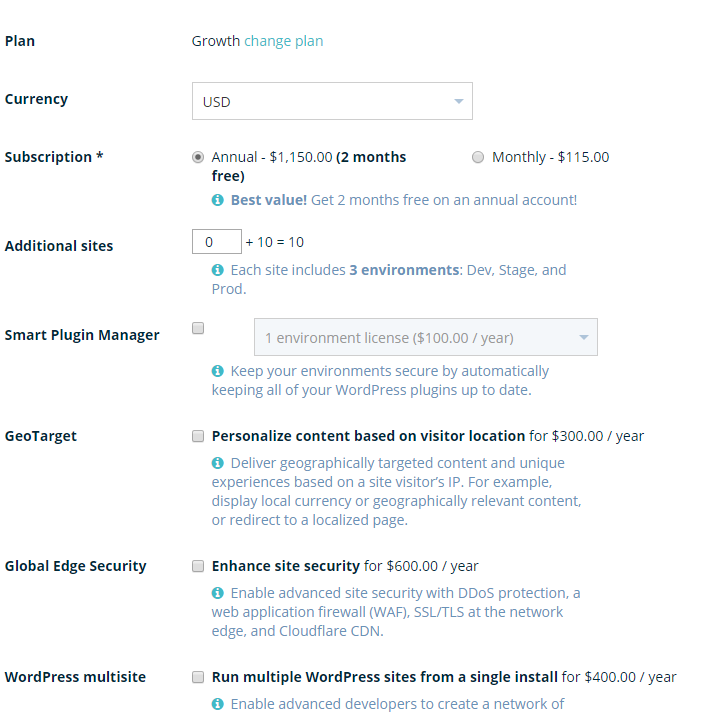Viewport: 707px width, 716px height.
Task: Click the Additional sites number field
Action: coord(216,242)
